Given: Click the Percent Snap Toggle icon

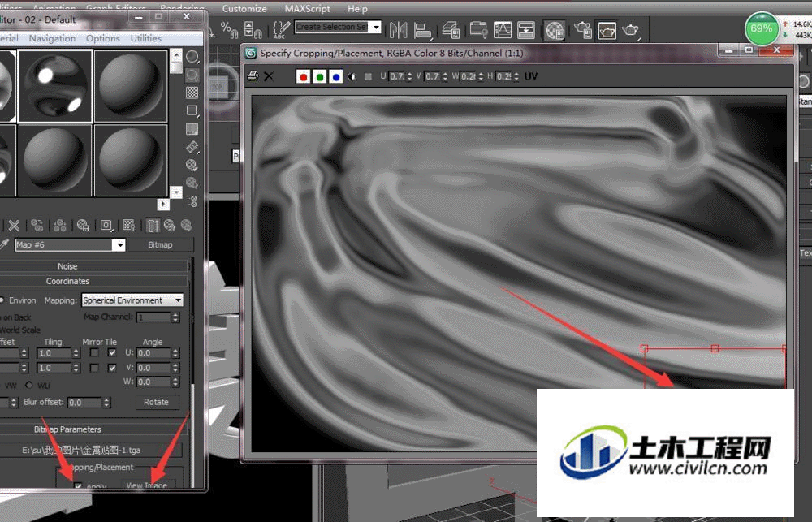Looking at the screenshot, I should point(230,29).
